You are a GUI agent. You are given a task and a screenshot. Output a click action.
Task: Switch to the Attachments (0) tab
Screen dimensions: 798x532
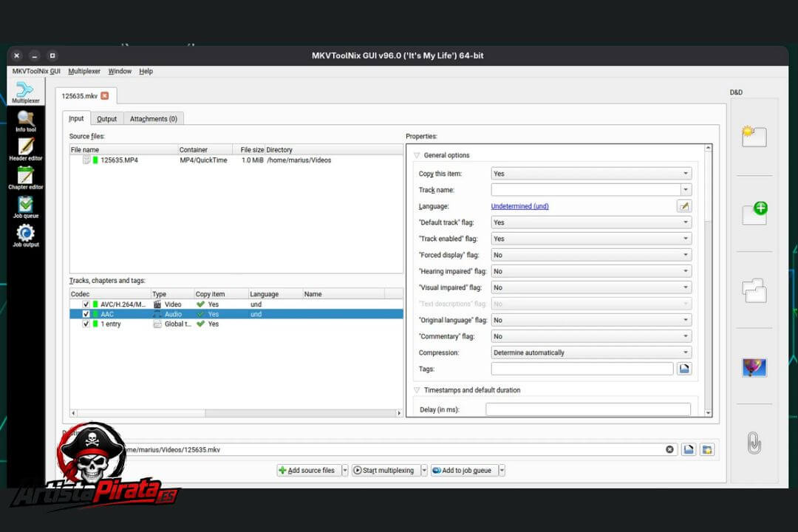pyautogui.click(x=153, y=119)
